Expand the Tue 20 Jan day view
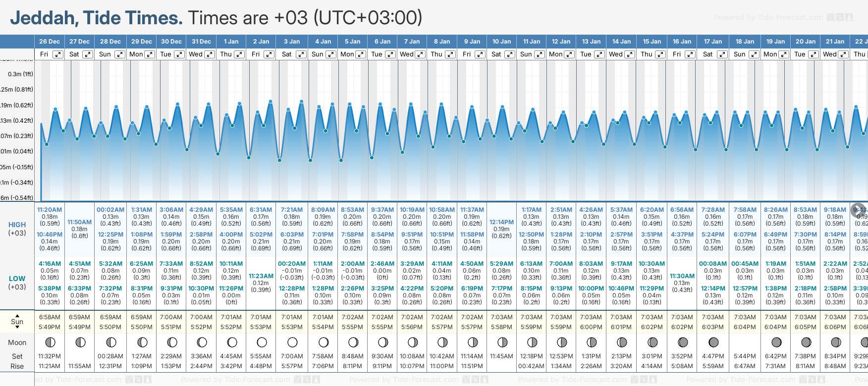Screen dimensions: 868x386 [813, 54]
